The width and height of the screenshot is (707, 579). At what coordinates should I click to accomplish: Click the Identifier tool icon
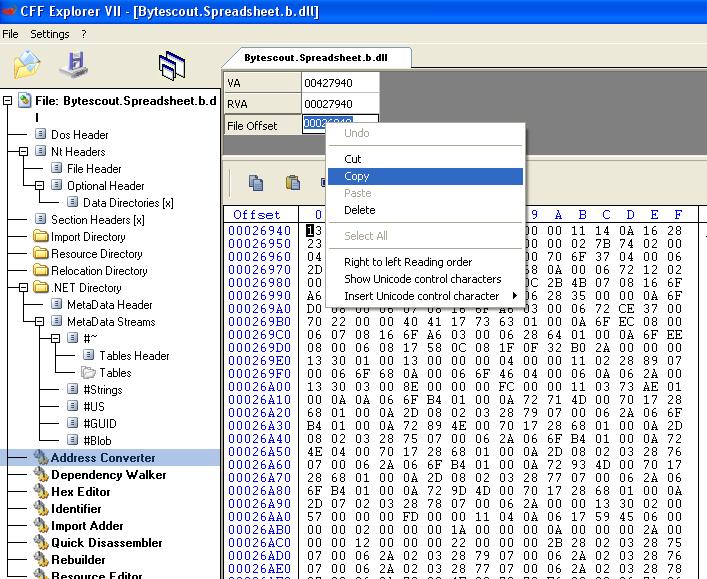pos(41,508)
